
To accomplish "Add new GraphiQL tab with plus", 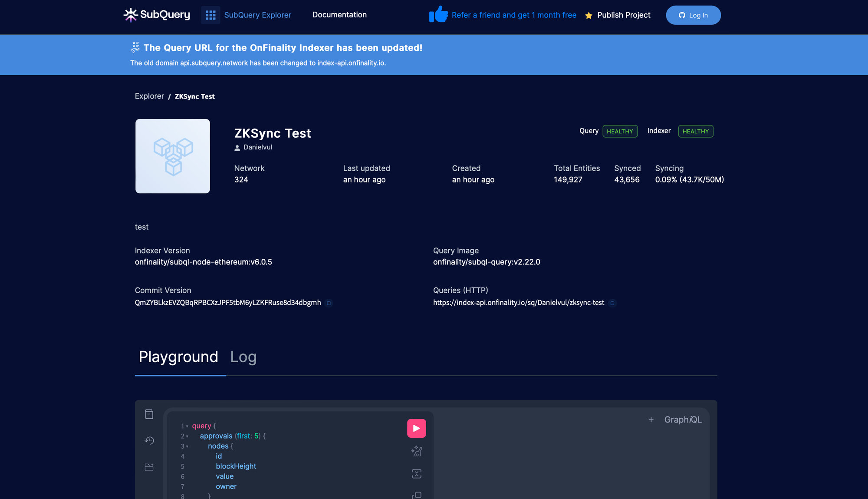I will [x=651, y=420].
